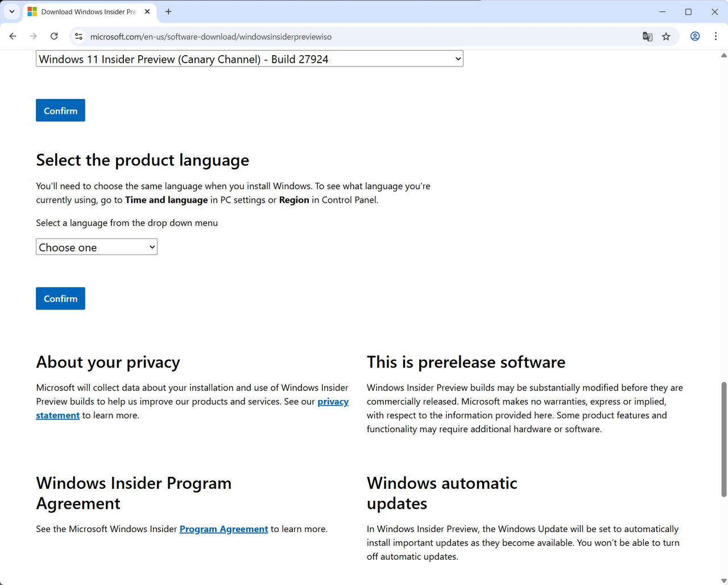Click 'Select a language from the drop down menu' text
The image size is (728, 585).
click(x=127, y=223)
